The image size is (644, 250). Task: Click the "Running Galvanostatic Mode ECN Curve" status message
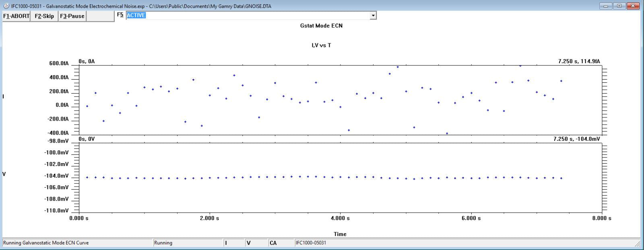pos(46,243)
